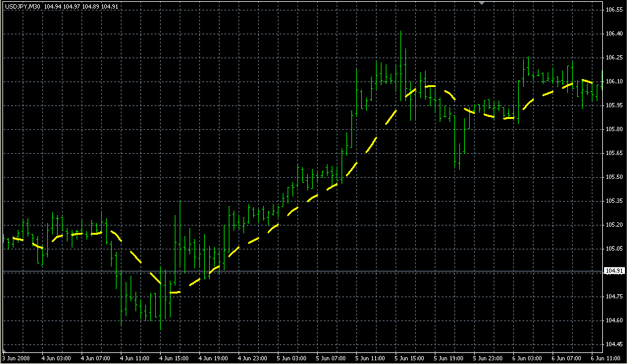Click the USDJPY,M30 chart title text

coord(21,7)
